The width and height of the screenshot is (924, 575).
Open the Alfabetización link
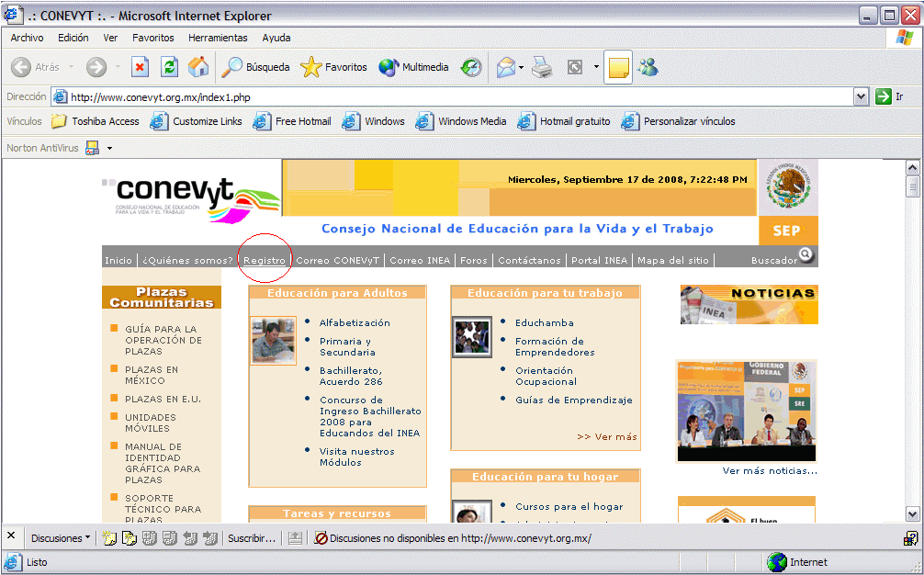coord(355,323)
